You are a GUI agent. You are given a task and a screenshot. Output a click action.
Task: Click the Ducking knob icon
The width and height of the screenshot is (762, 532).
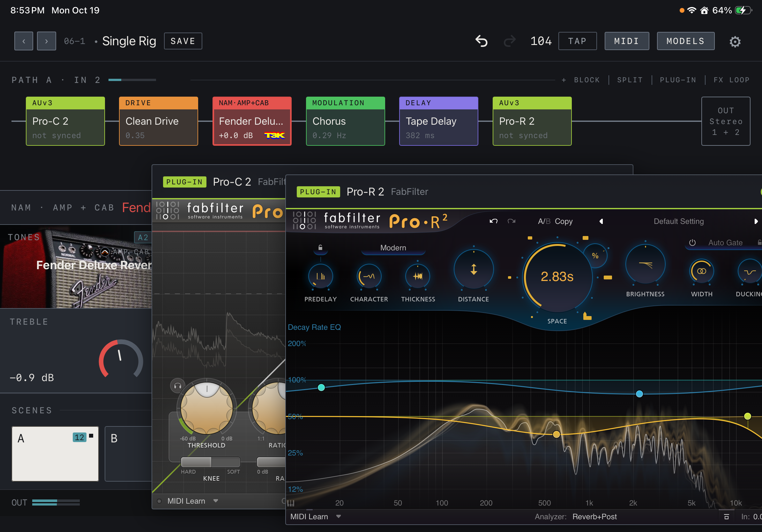point(750,271)
